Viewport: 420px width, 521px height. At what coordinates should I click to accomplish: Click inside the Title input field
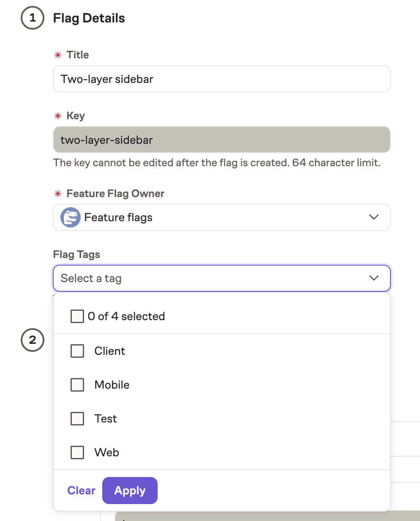click(222, 79)
